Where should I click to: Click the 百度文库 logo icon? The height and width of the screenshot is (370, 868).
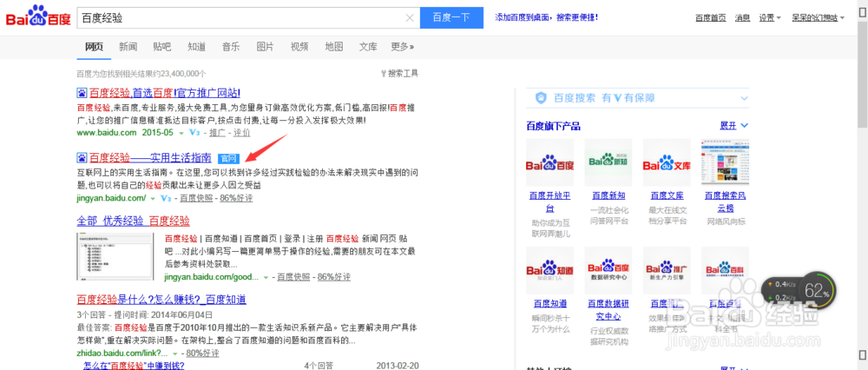click(x=667, y=162)
